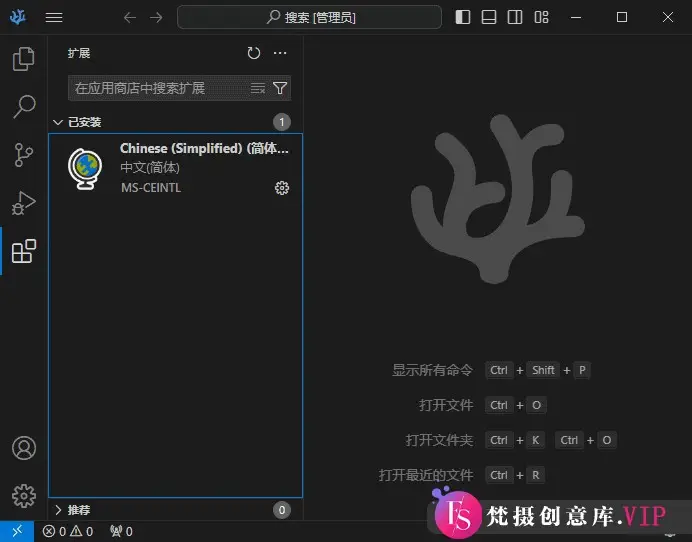Click the forwarded ports status item
Viewport: 692px width, 542px height.
coord(121,531)
